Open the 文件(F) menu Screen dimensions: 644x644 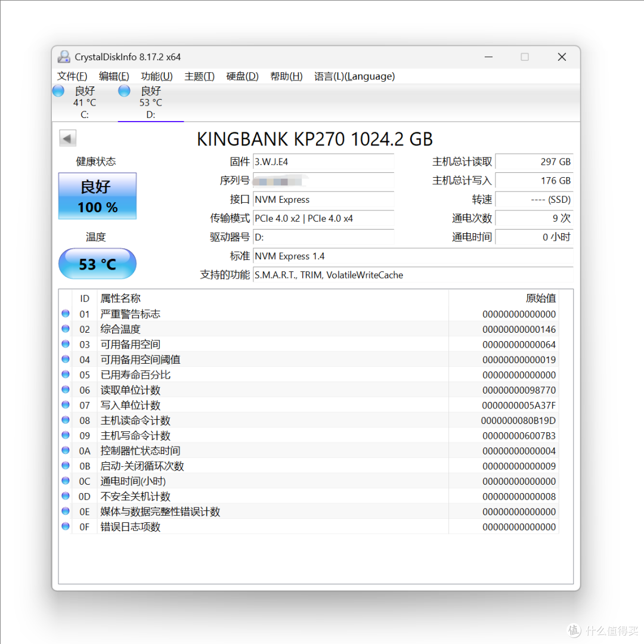[x=72, y=76]
